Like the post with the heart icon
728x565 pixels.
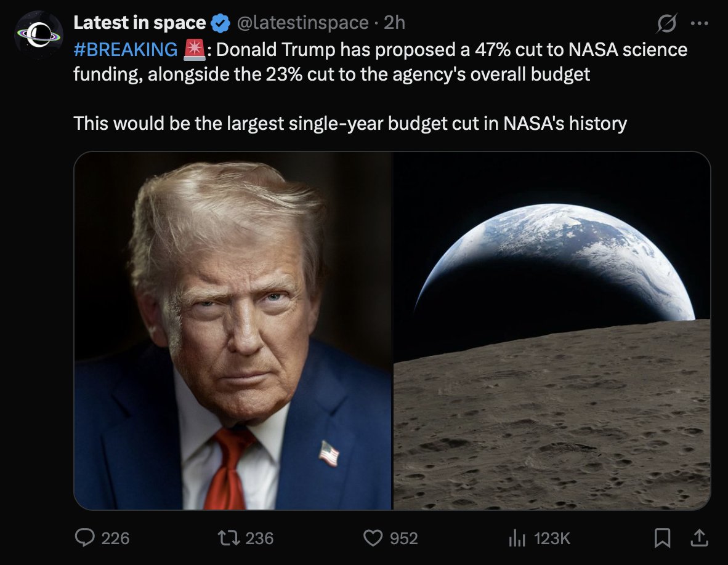click(373, 538)
